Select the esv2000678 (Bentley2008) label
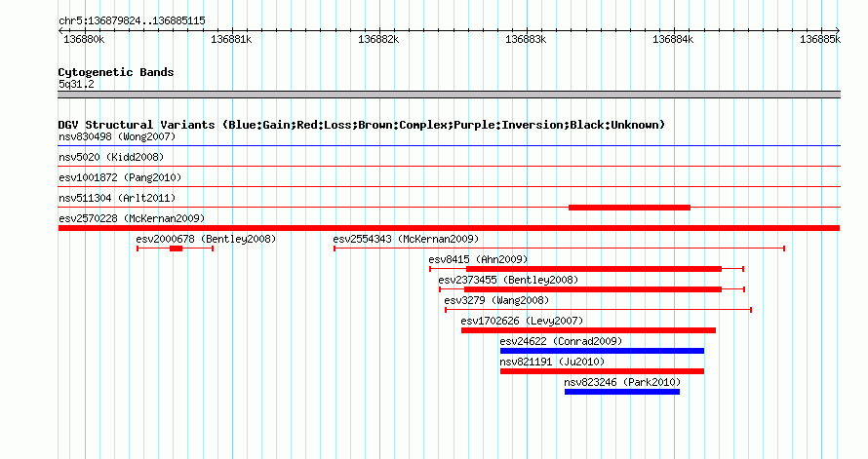The width and height of the screenshot is (868, 459). (206, 239)
